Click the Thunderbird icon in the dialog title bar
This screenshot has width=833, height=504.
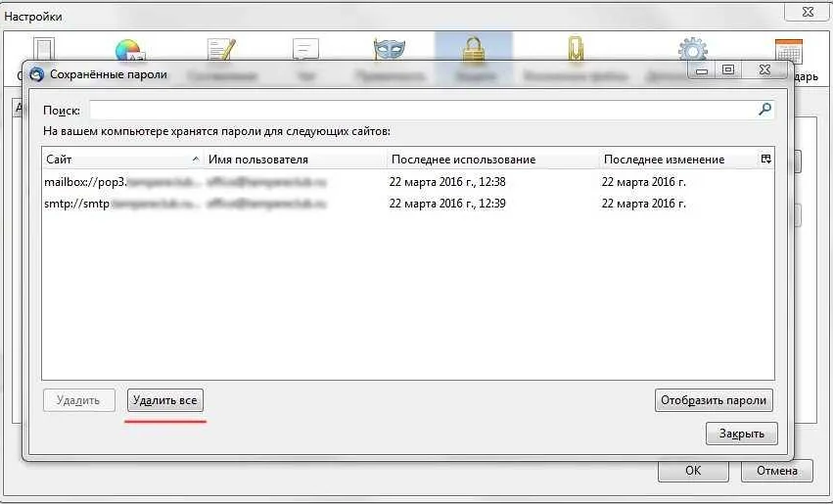point(36,74)
